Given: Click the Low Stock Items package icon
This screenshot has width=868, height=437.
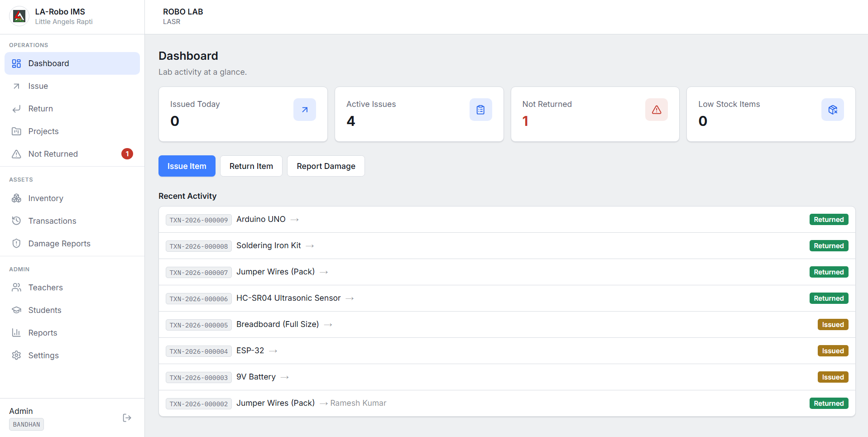Looking at the screenshot, I should point(833,110).
